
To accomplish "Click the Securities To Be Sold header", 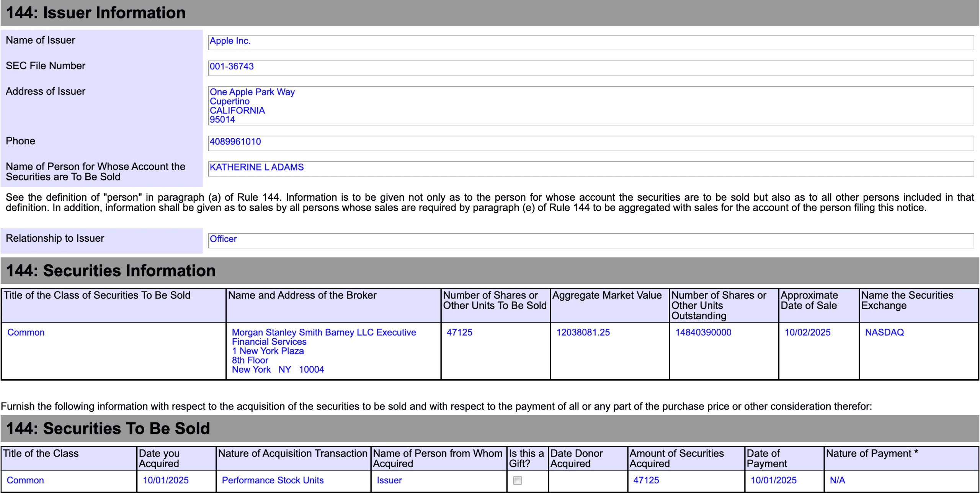I will tap(108, 429).
